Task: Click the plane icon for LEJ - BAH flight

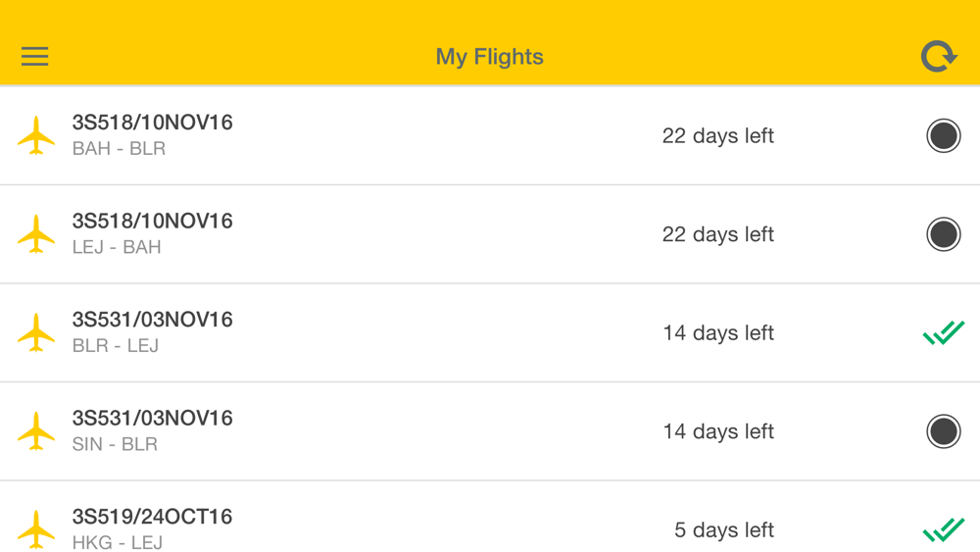Action: pyautogui.click(x=36, y=234)
